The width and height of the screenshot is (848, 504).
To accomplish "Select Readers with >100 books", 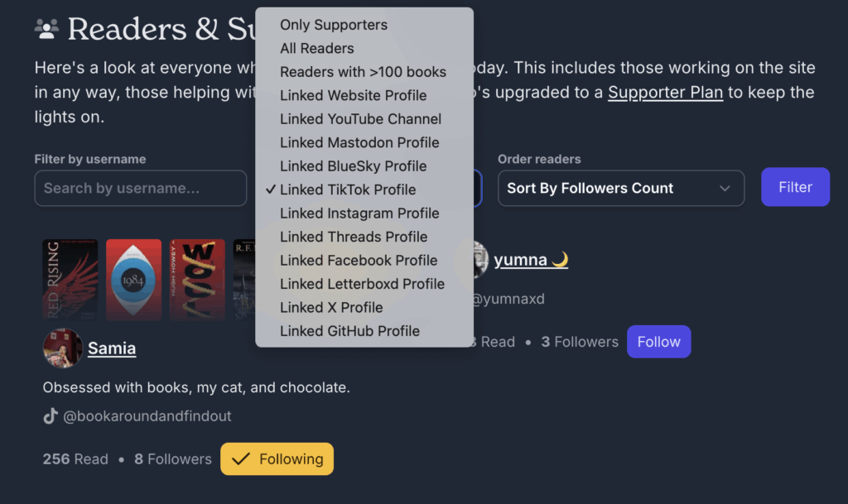I will pyautogui.click(x=363, y=72).
